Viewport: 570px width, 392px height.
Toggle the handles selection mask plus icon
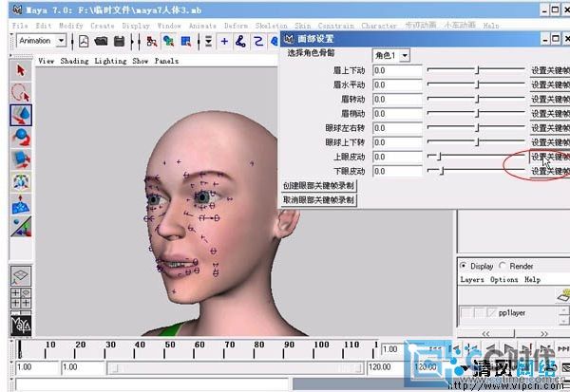click(x=224, y=41)
